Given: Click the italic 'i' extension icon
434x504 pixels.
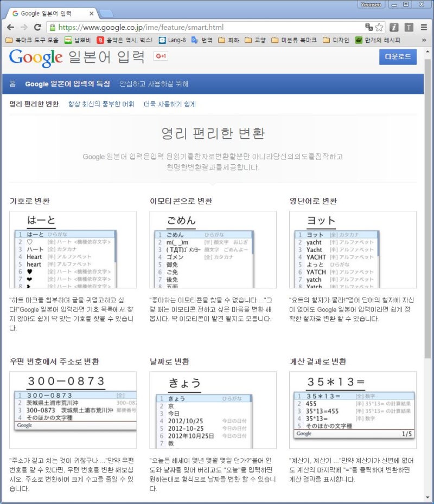Looking at the screenshot, I should pyautogui.click(x=394, y=27).
